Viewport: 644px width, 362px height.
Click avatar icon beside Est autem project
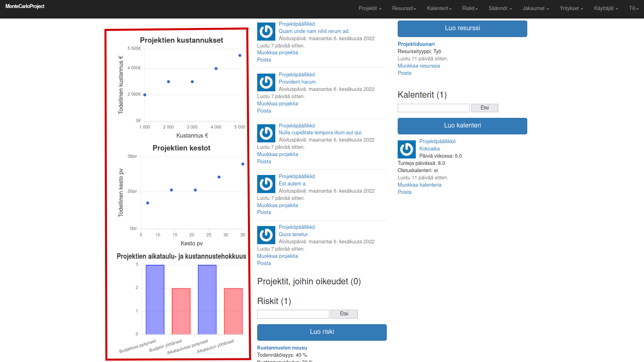(266, 184)
